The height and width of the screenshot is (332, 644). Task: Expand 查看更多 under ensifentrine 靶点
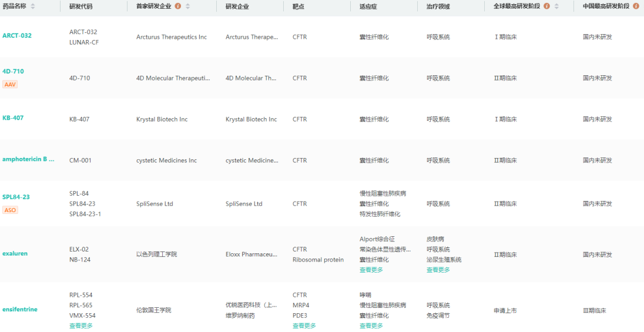point(304,326)
